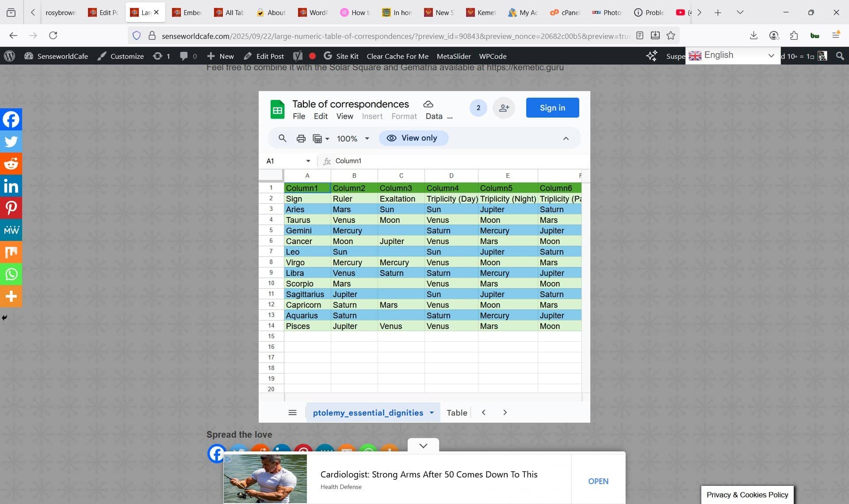Click the search magnifier in Sheets toolbar
The image size is (849, 504).
pyautogui.click(x=282, y=138)
